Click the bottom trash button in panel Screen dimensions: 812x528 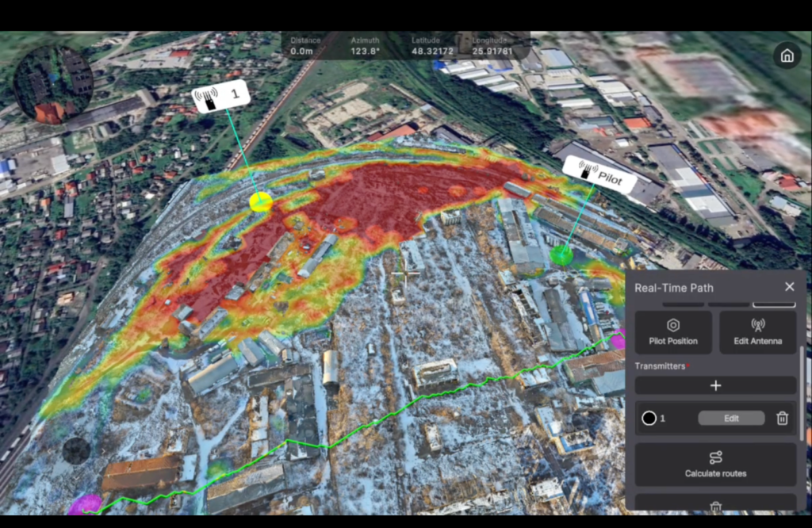(715, 504)
